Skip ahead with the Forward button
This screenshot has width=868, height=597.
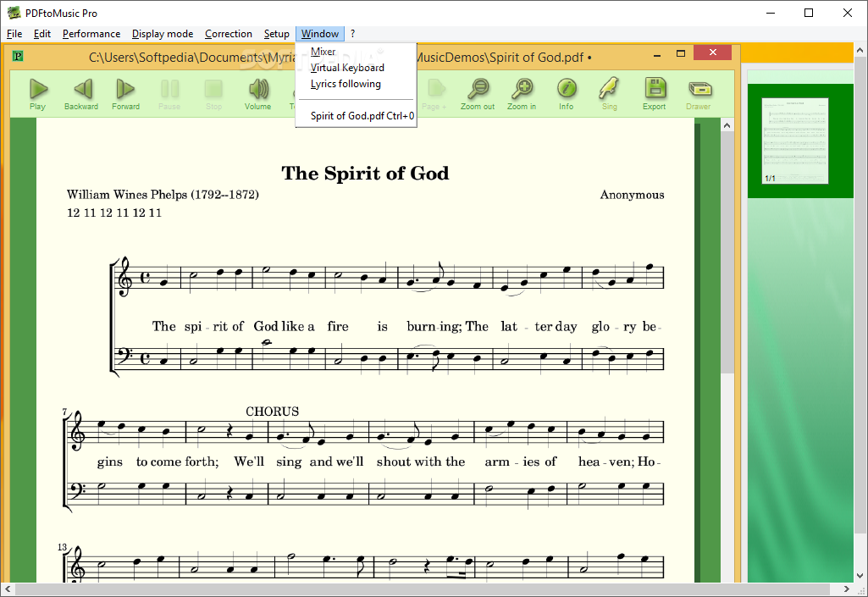point(125,94)
